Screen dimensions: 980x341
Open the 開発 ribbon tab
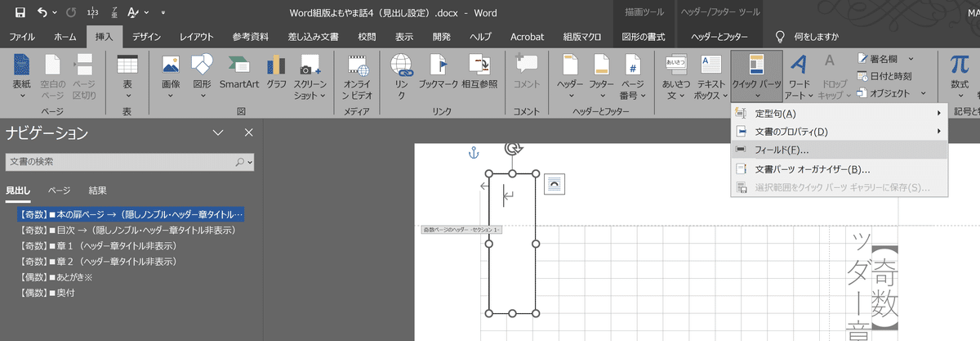(442, 37)
